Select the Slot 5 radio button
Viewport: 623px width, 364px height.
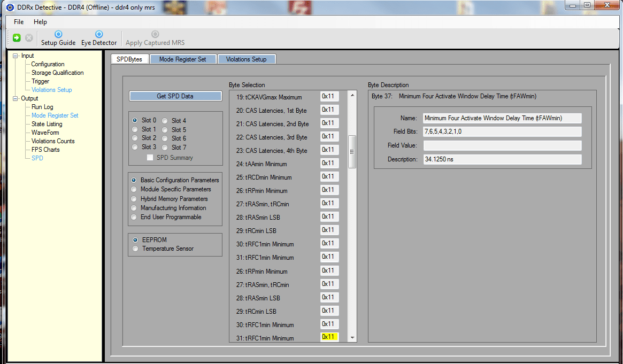click(x=165, y=130)
